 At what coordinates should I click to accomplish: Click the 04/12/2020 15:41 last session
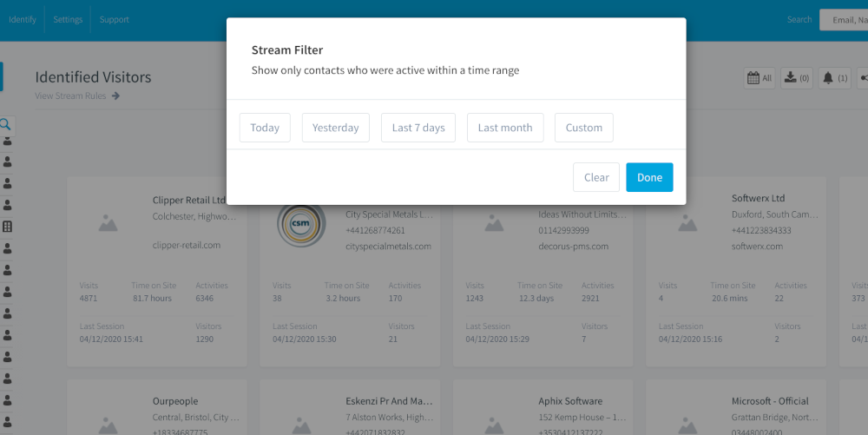point(111,339)
